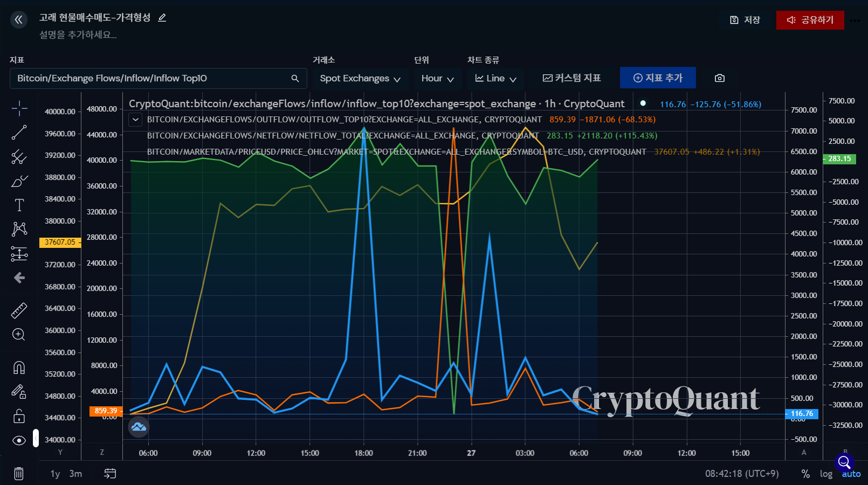Select the crosshair cursor tool
868x485 pixels.
[19, 108]
